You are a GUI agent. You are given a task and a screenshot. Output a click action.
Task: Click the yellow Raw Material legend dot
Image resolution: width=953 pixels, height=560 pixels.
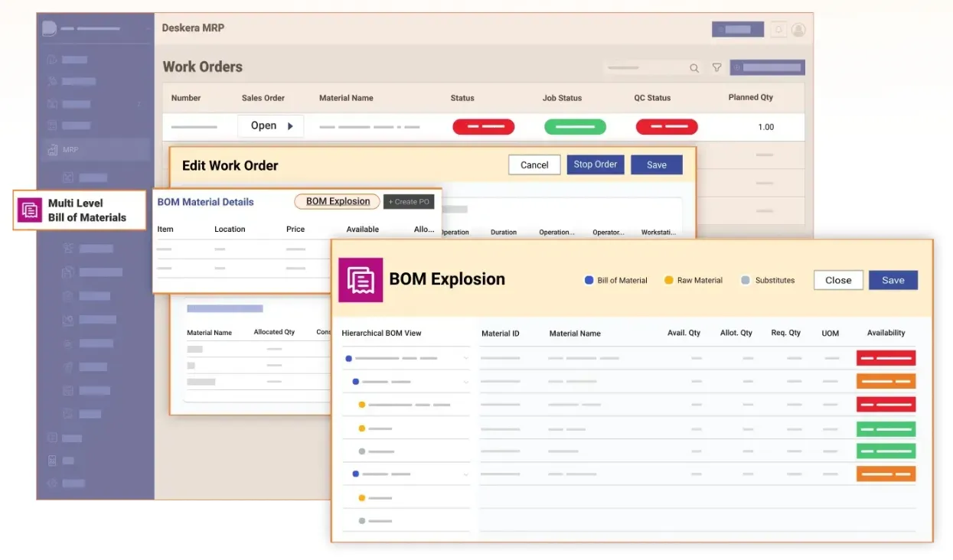pos(669,280)
